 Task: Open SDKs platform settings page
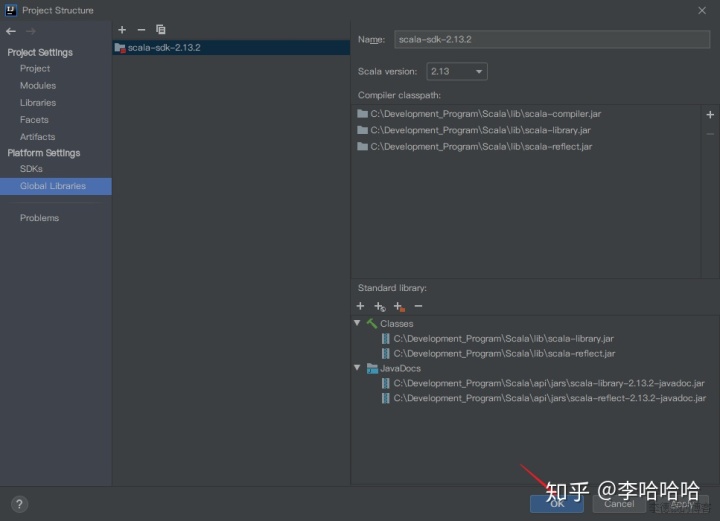coord(31,169)
